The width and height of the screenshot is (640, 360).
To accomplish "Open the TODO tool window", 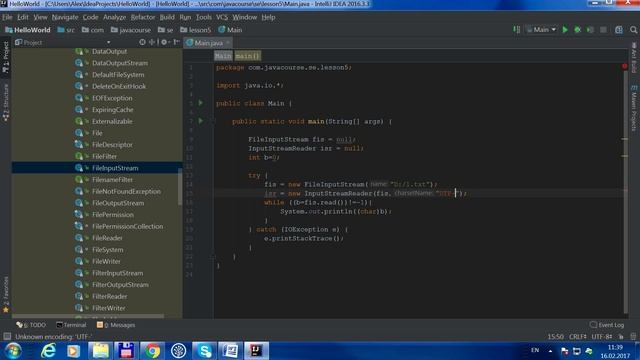I will click(31, 325).
